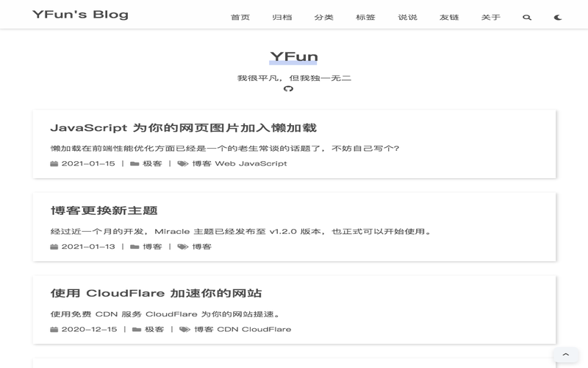This screenshot has width=588, height=368.
Task: Click the CloudFlare tag on third post
Action: click(x=266, y=329)
